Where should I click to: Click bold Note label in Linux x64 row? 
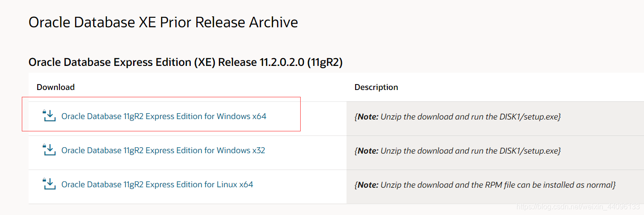tap(368, 185)
